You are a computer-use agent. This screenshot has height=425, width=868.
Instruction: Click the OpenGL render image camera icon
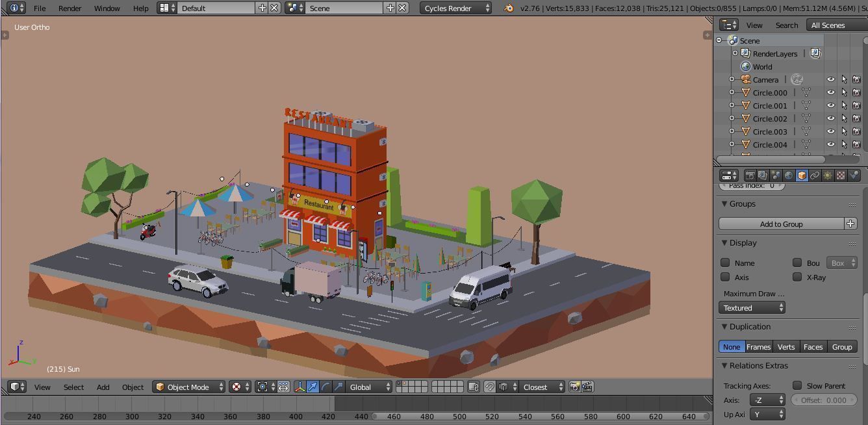click(x=574, y=387)
